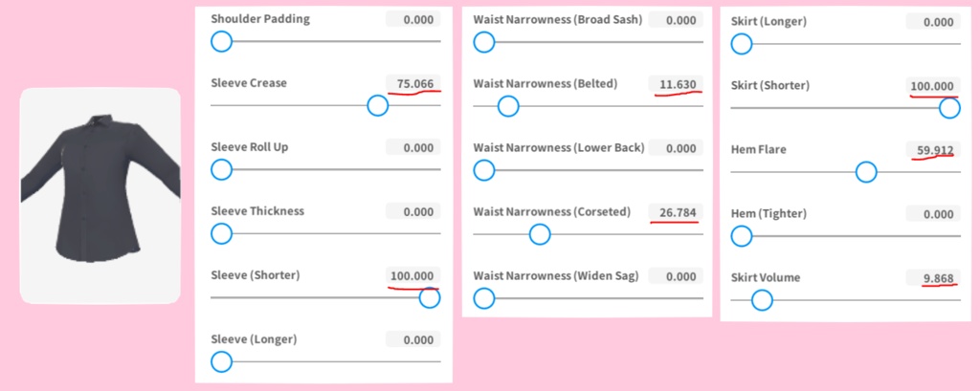Click the Hem Flare slider handle
The image size is (980, 391).
click(x=866, y=172)
